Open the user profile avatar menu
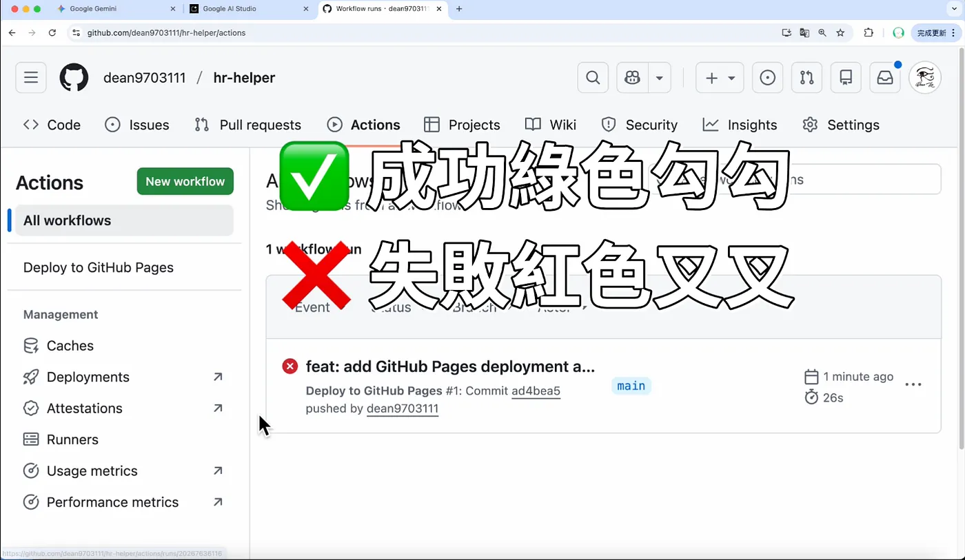The width and height of the screenshot is (965, 560). [x=925, y=78]
